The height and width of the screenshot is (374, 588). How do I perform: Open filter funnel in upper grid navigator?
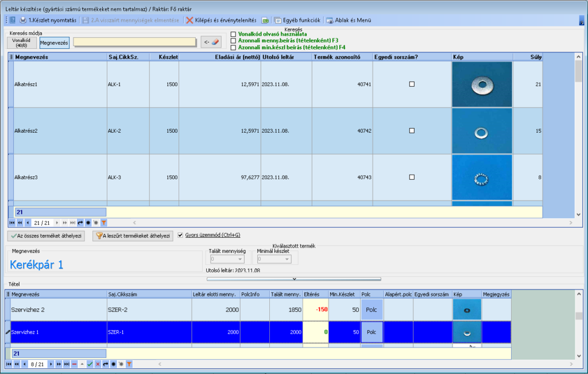(x=104, y=223)
